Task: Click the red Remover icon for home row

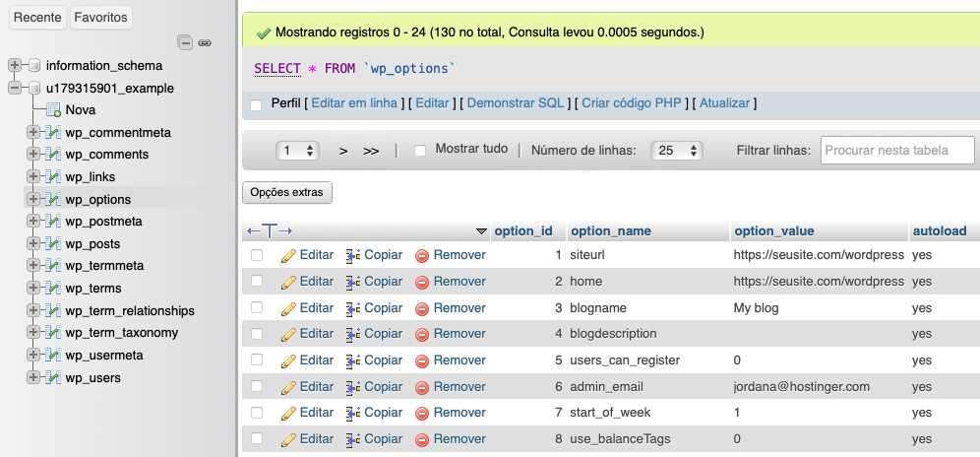Action: pos(422,282)
